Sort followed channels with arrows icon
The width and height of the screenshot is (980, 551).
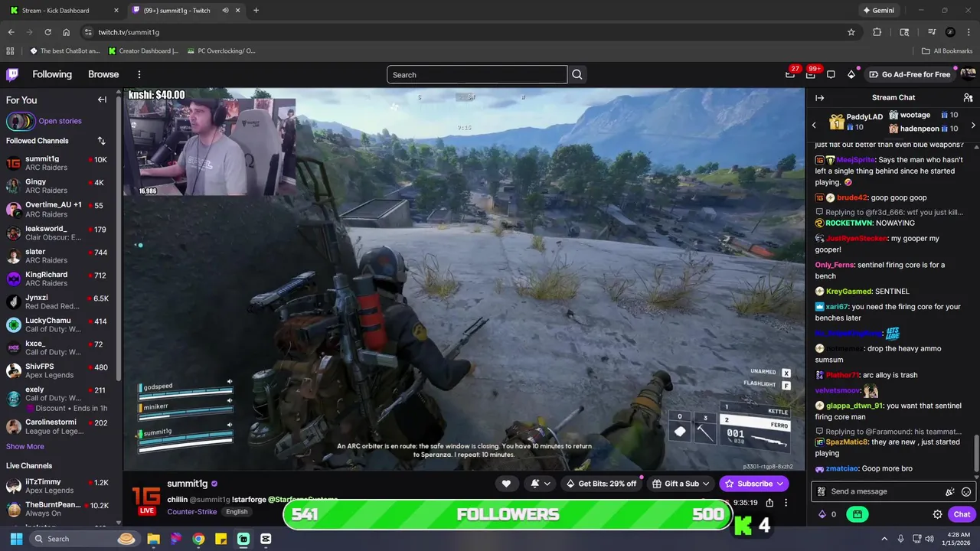click(x=101, y=141)
